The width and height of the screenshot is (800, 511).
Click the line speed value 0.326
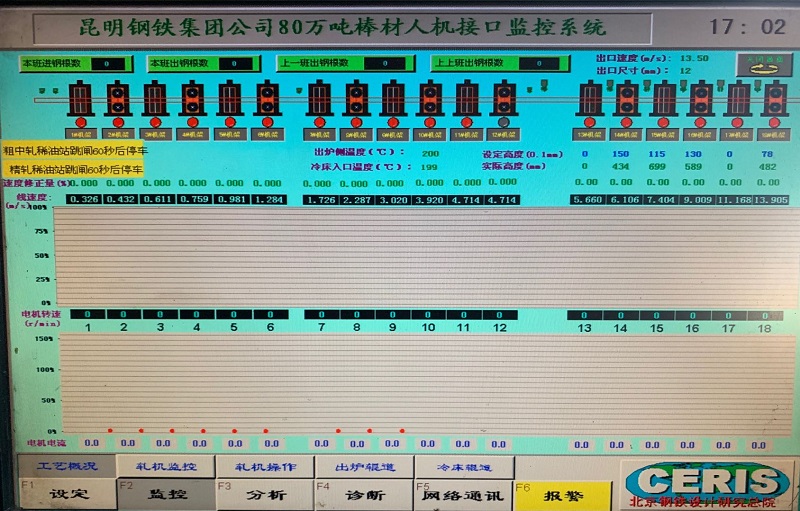point(84,199)
